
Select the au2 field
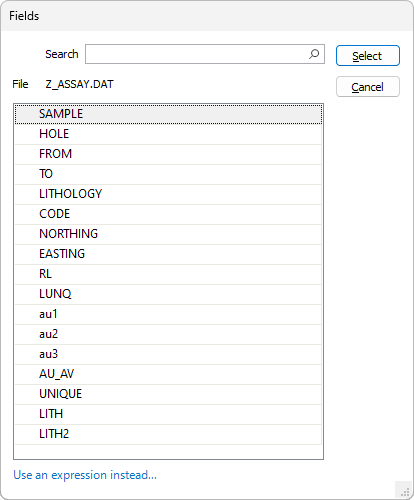pyautogui.click(x=168, y=334)
